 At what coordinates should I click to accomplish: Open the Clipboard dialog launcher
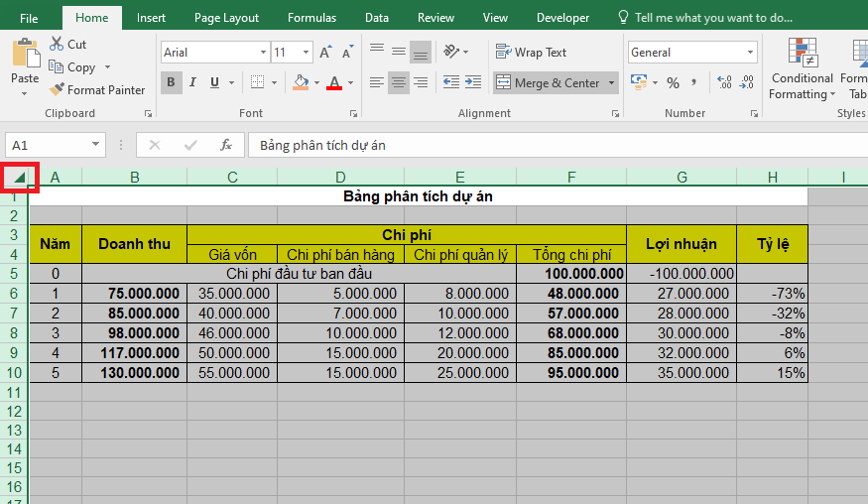149,113
